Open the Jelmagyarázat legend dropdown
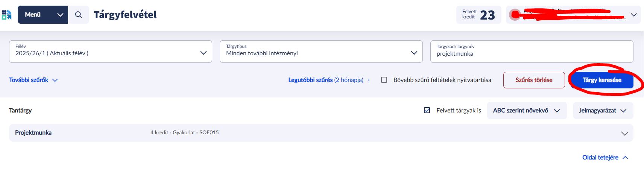The image size is (644, 170). [x=603, y=111]
